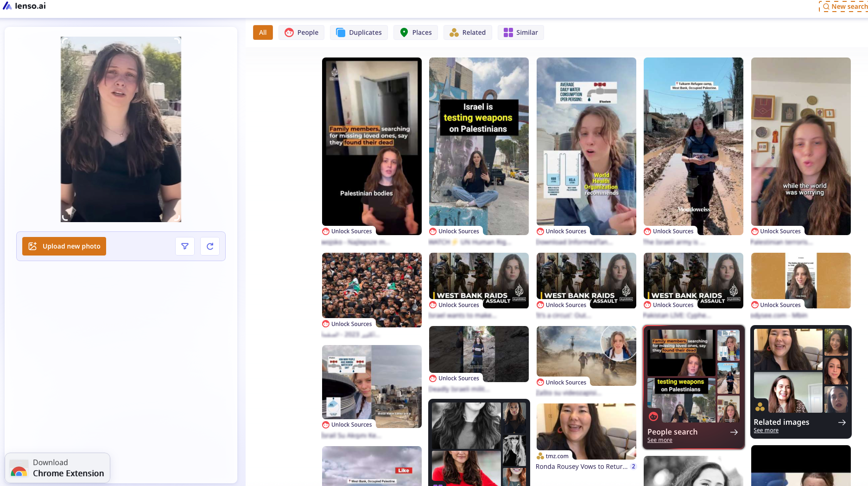
Task: Click the People face icon in tab
Action: (289, 32)
